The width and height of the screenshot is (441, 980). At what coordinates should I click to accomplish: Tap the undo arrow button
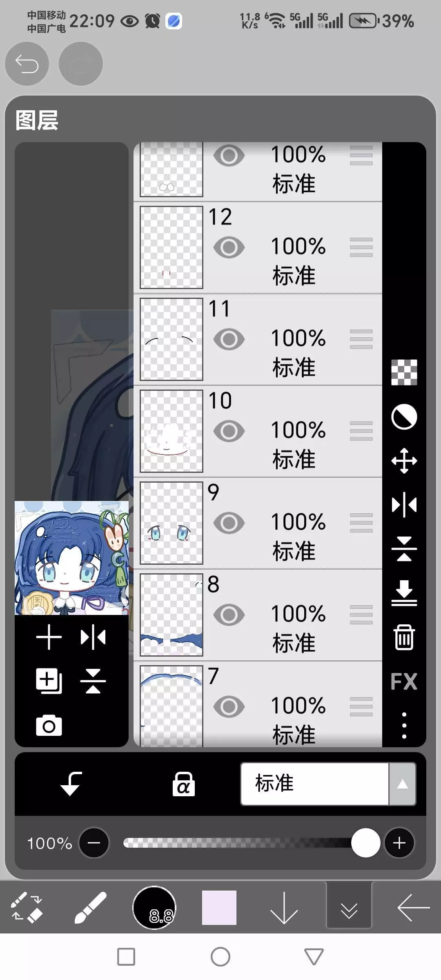[27, 64]
